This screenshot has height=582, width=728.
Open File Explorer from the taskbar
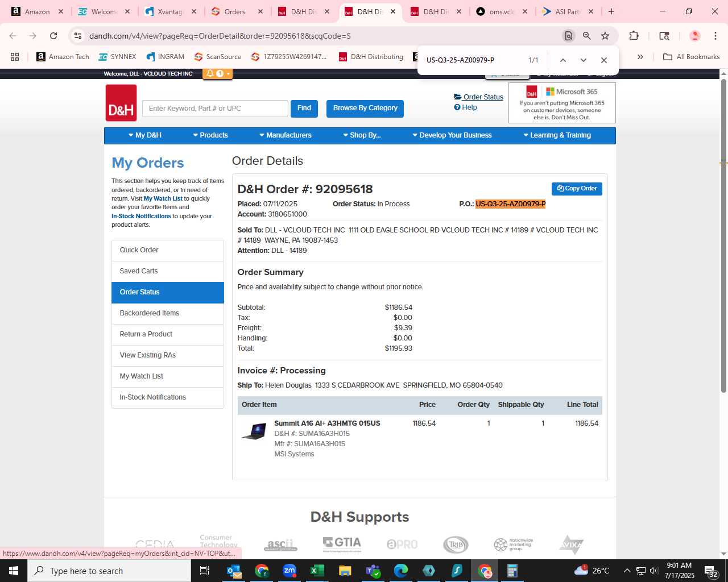(x=345, y=571)
